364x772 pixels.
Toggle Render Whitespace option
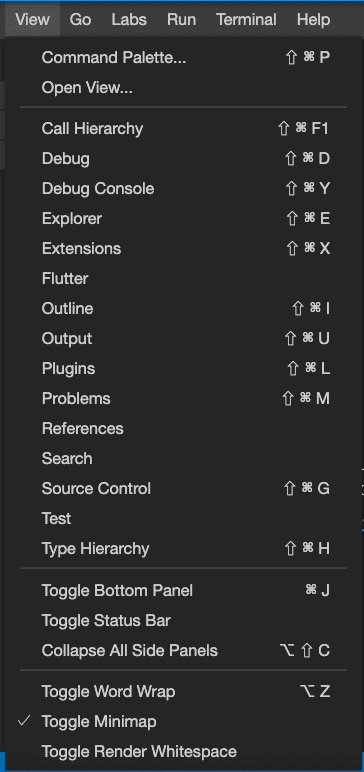pos(183,752)
